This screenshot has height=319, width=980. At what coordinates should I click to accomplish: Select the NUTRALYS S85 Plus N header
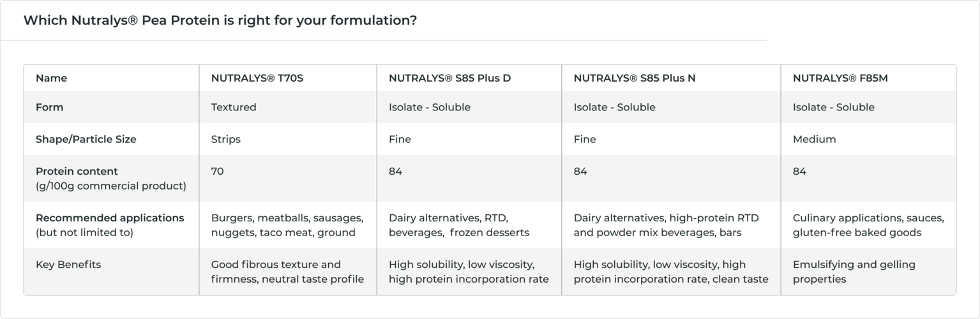[635, 78]
